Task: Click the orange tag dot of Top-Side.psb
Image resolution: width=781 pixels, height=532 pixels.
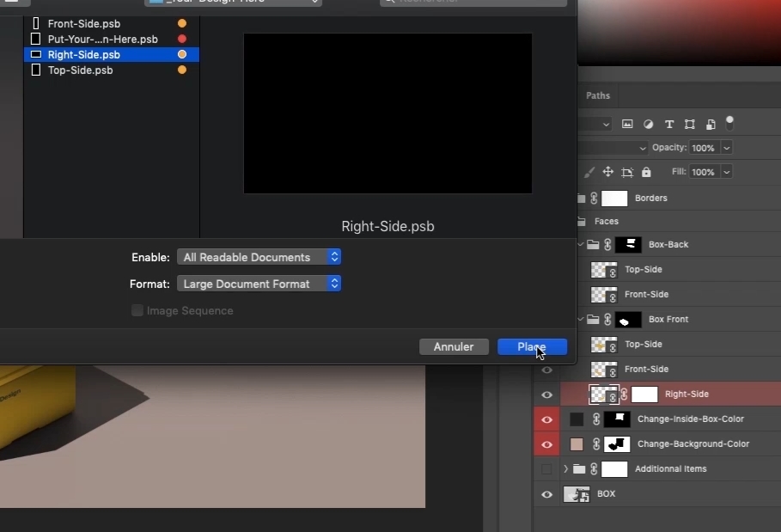Action: (182, 70)
